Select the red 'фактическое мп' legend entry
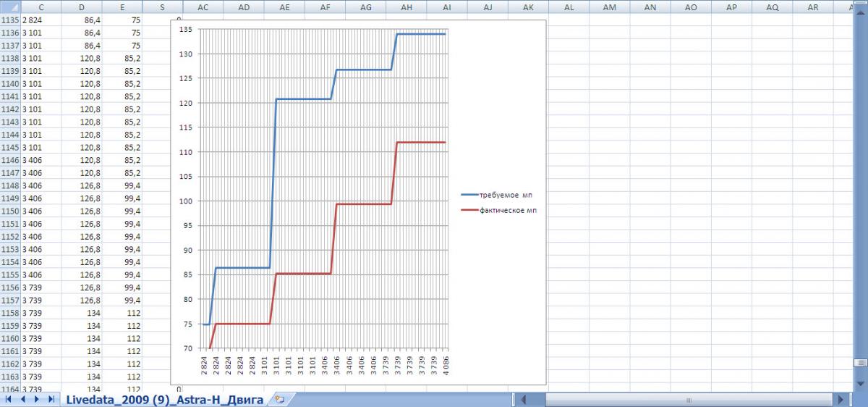868x407 pixels. pos(499,211)
